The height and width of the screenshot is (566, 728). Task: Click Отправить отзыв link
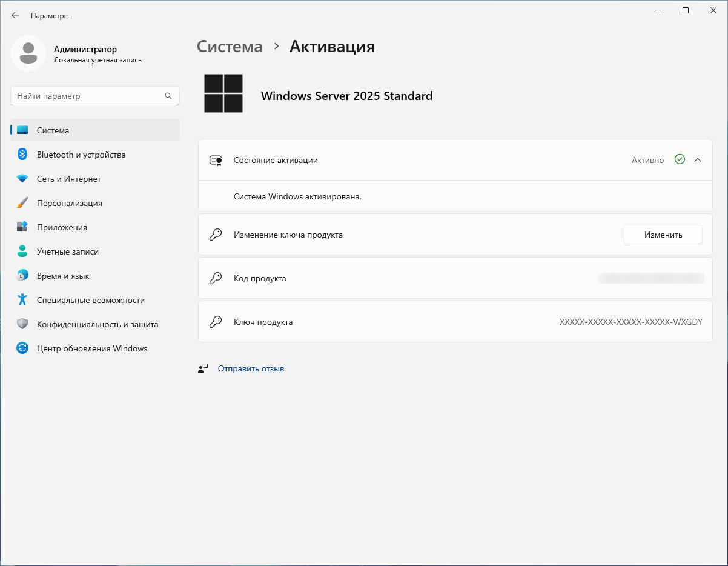click(x=251, y=368)
